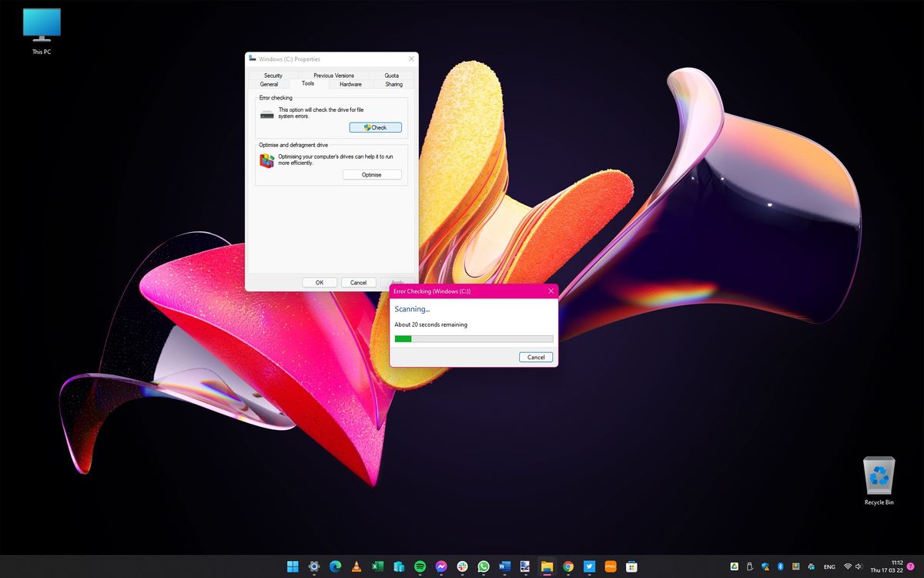Open Google Chrome from the taskbar
Viewport: 924px width, 578px height.
pos(567,566)
